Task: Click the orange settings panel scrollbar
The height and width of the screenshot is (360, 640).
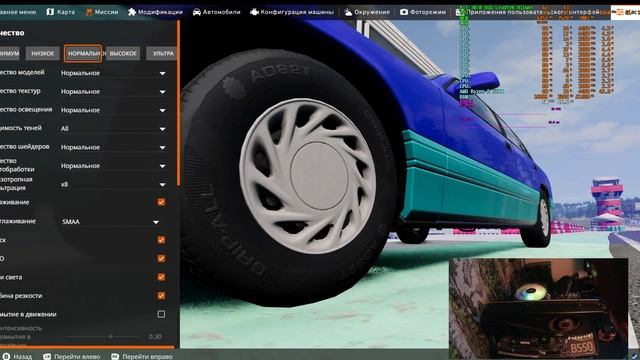Action: click(x=178, y=103)
